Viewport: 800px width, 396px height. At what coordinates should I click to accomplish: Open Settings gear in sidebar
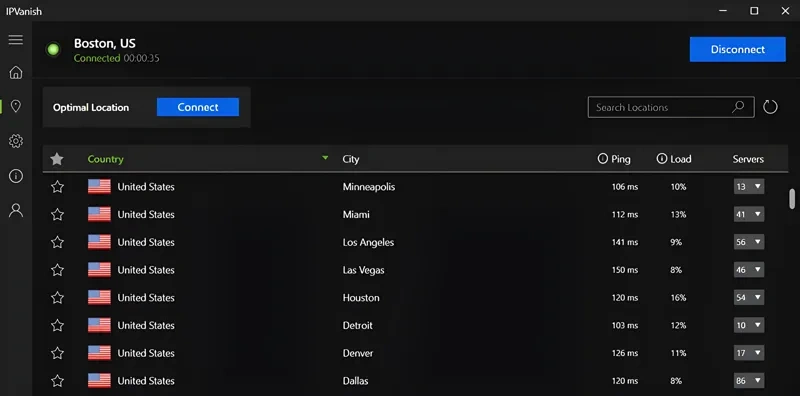click(16, 141)
